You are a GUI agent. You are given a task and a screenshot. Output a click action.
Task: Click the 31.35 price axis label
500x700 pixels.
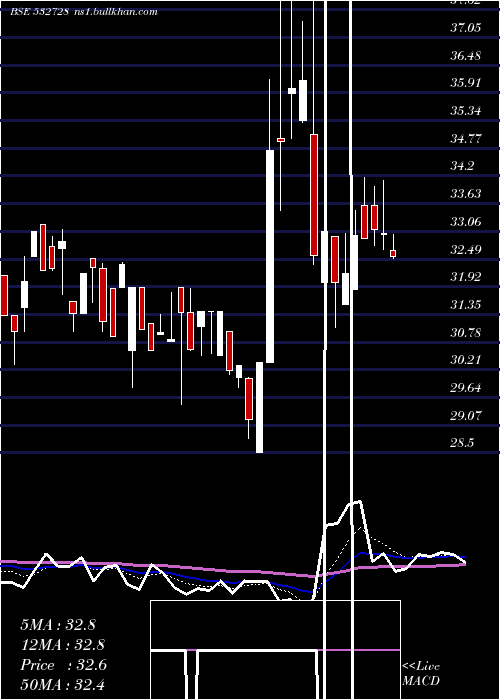click(465, 304)
